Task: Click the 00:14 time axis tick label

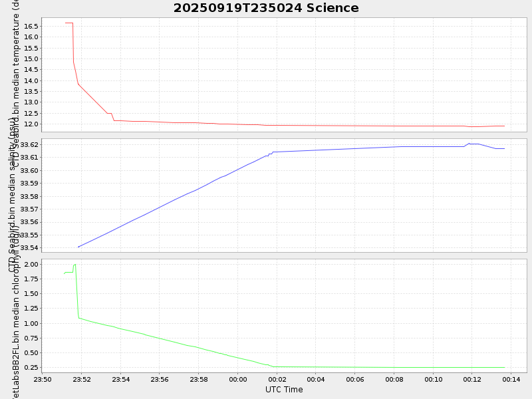Action: pyautogui.click(x=511, y=379)
